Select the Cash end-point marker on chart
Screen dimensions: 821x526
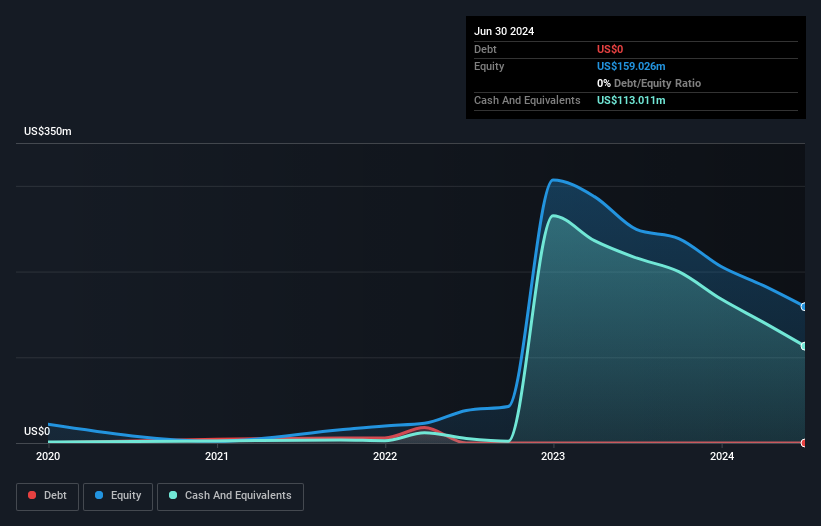tap(804, 346)
